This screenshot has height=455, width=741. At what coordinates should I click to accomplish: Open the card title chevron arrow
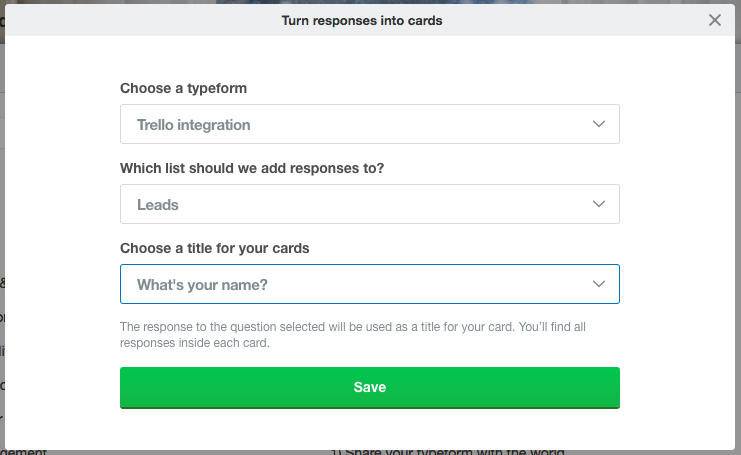pos(599,283)
